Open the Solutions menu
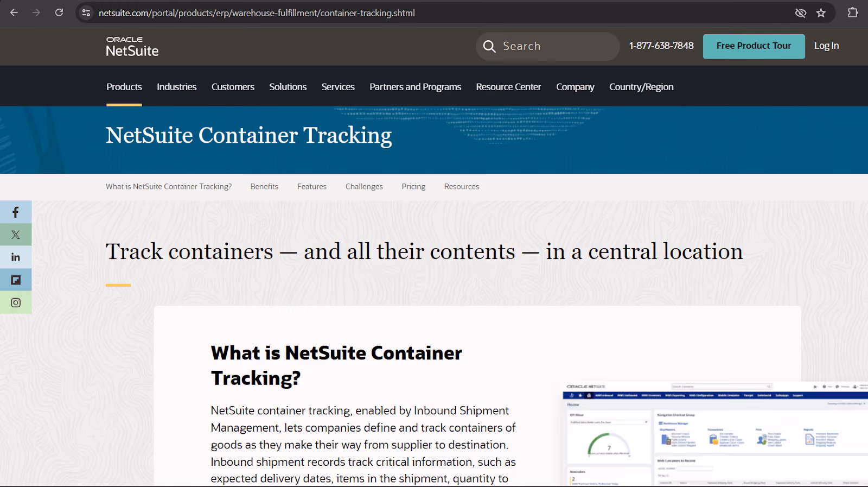 click(288, 87)
